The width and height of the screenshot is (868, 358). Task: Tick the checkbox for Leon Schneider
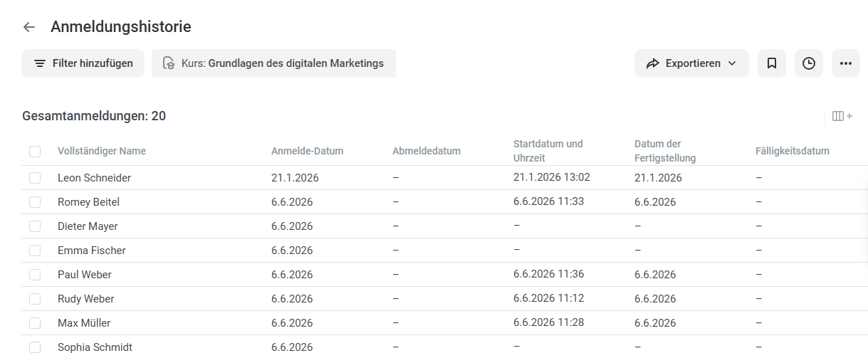[x=35, y=178]
